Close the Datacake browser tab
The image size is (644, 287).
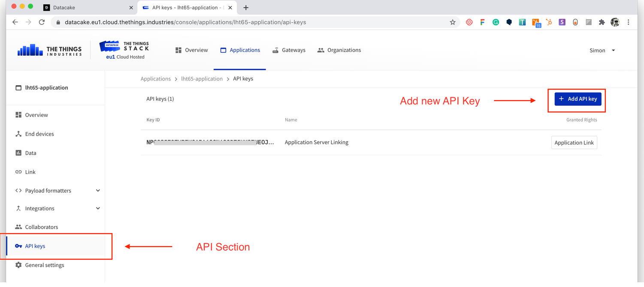pos(131,8)
